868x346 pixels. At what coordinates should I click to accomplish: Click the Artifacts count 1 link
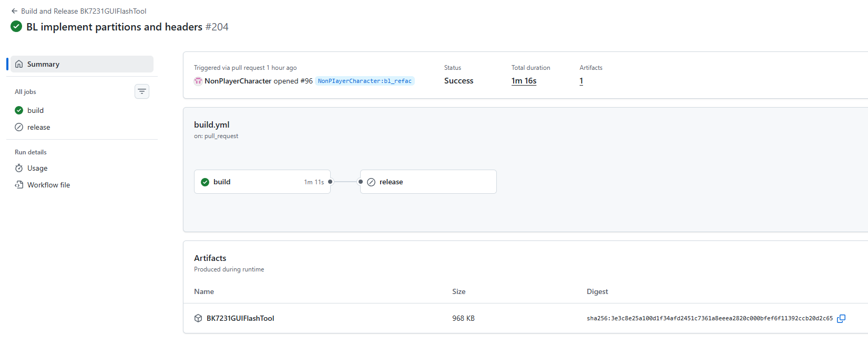click(581, 81)
